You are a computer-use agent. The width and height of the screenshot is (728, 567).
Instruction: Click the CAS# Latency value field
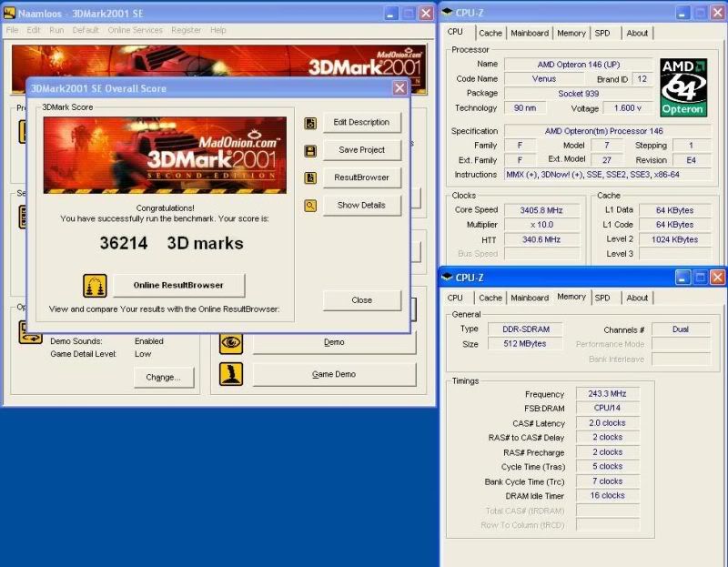pos(607,423)
